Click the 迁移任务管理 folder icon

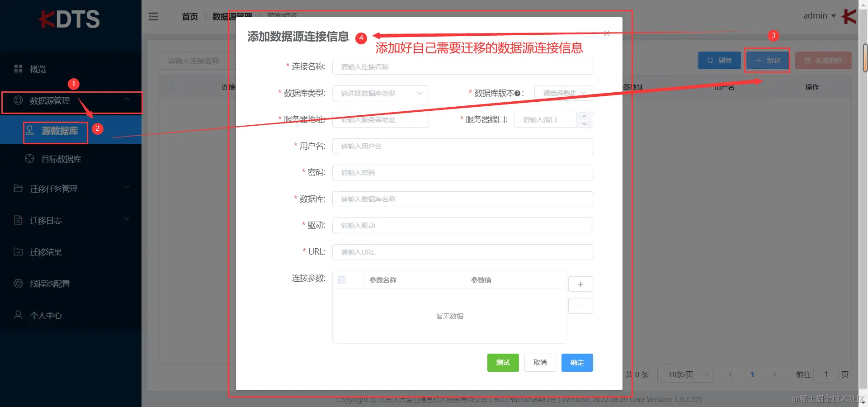tap(18, 188)
